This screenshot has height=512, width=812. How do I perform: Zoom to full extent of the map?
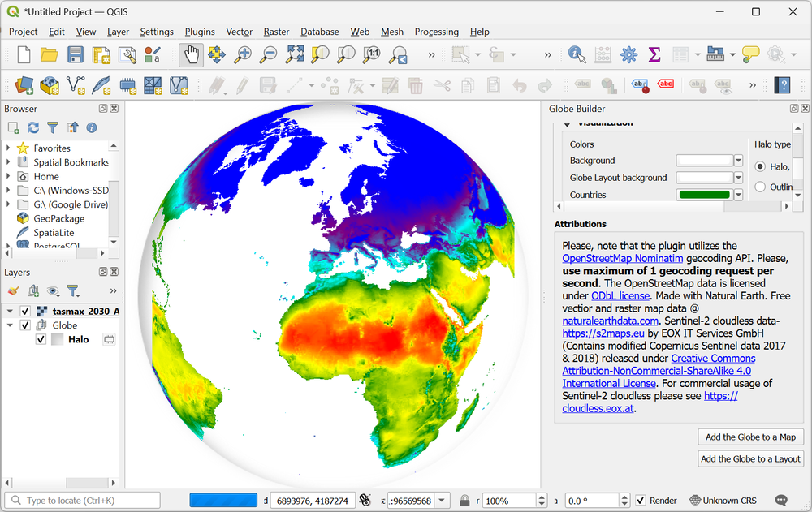click(294, 54)
